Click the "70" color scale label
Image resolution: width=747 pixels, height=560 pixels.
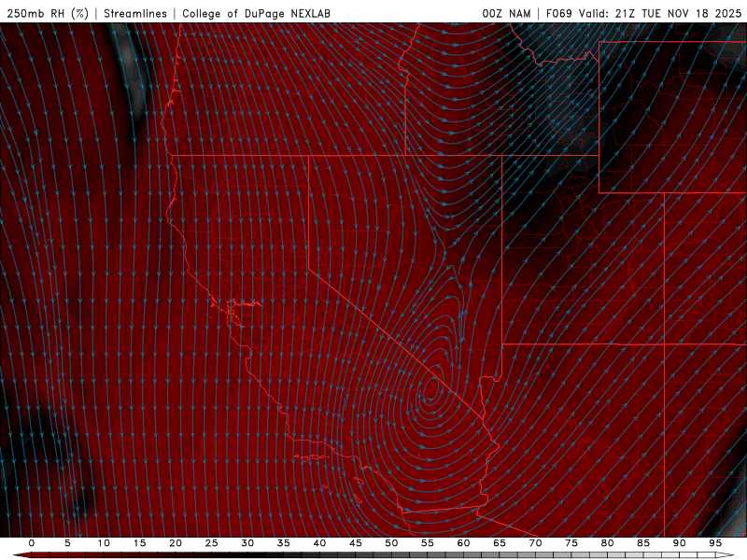[535, 543]
